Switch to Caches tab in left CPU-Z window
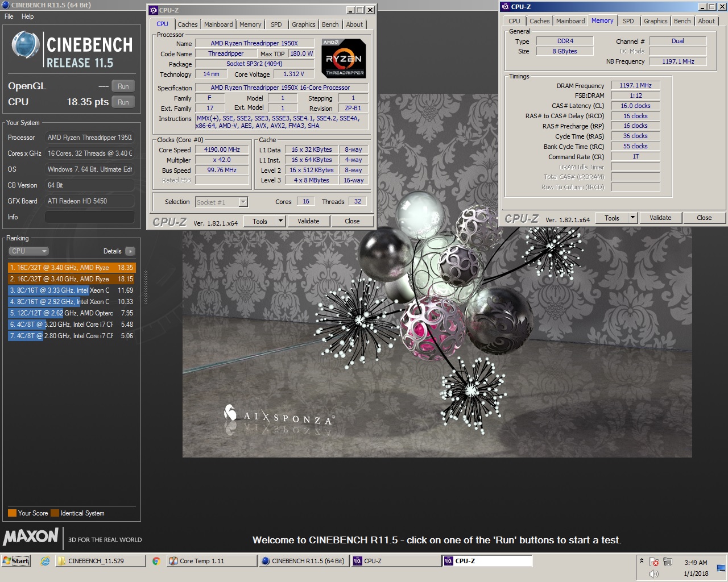Screen dimensions: 728x582 (187, 24)
